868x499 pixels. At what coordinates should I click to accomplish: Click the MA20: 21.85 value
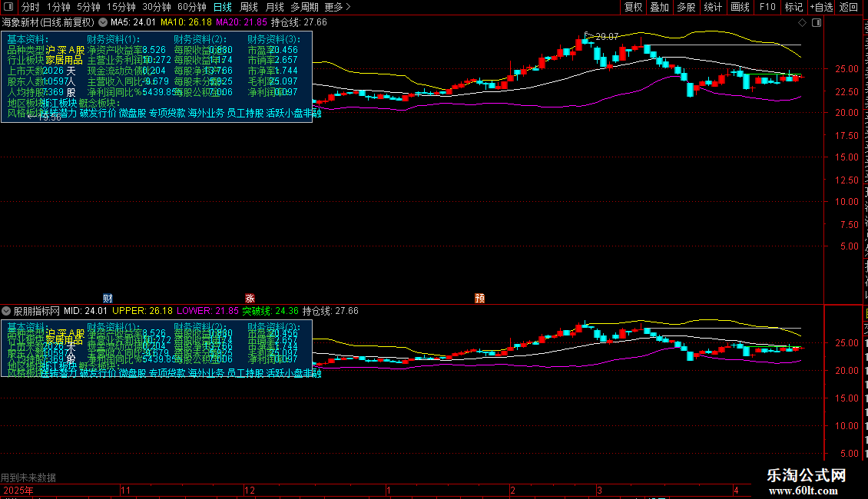(x=241, y=23)
